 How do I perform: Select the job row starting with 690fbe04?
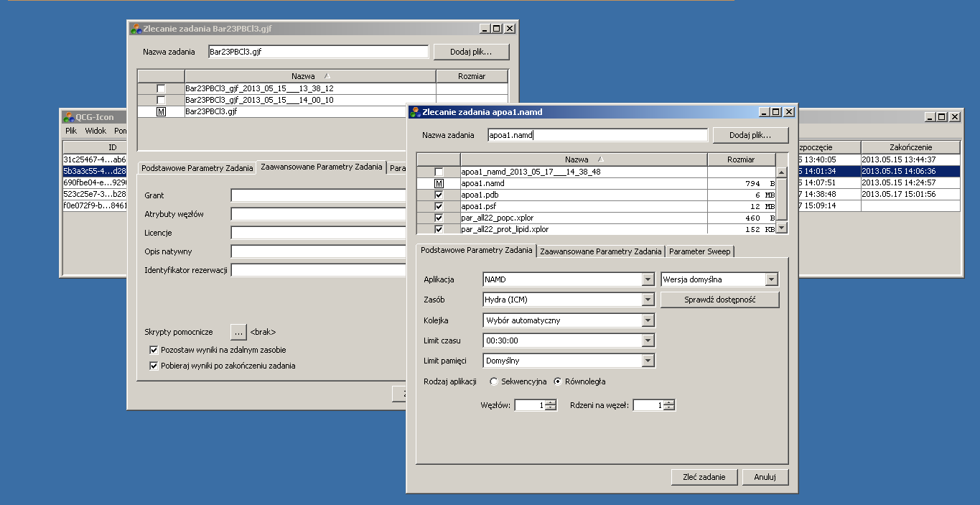[94, 182]
